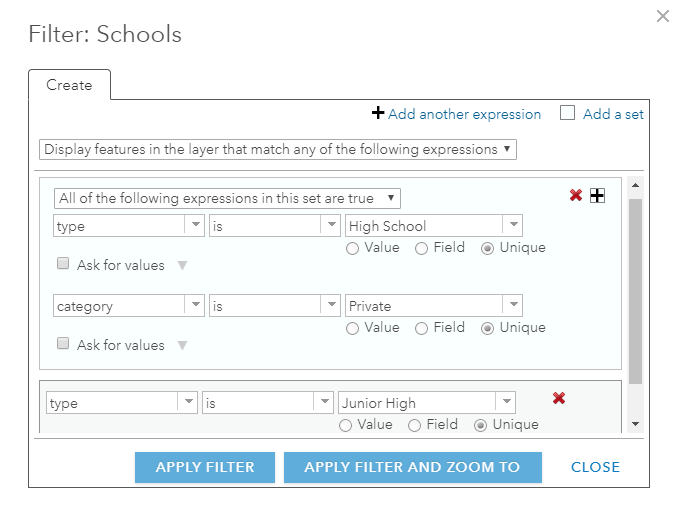This screenshot has height=512, width=675.
Task: Click the plus icon inside the set
Action: 597,196
